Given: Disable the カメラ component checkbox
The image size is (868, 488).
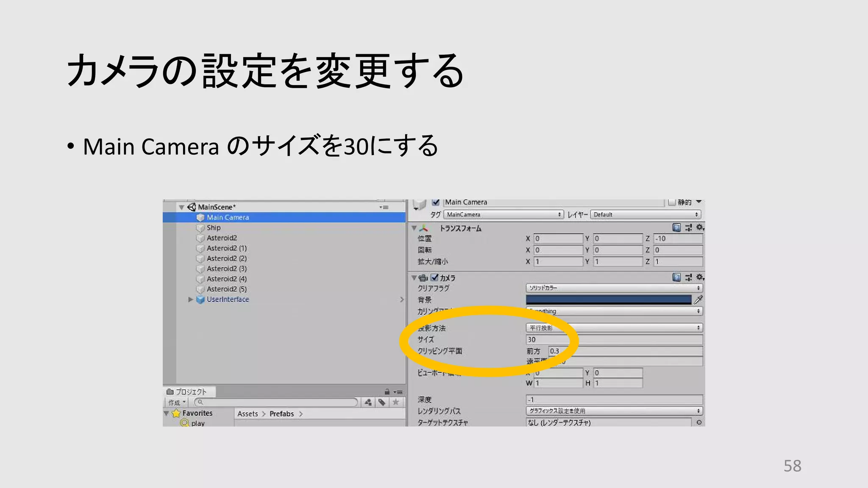Looking at the screenshot, I should (434, 277).
